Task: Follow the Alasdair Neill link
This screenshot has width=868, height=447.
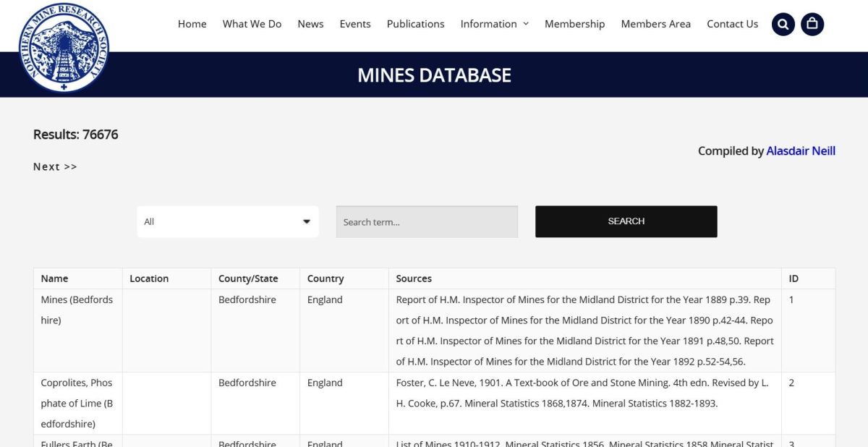Action: [x=801, y=151]
